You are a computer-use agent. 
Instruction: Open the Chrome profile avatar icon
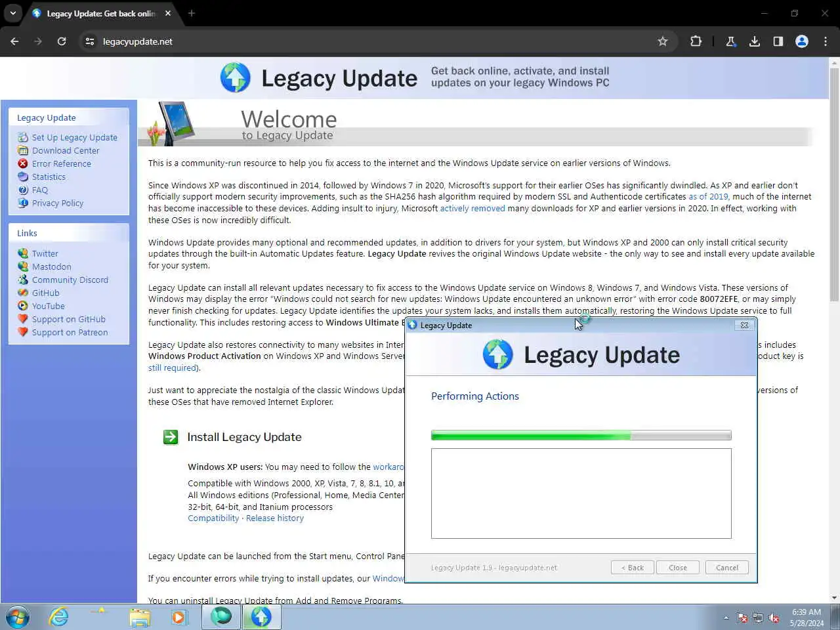[802, 41]
